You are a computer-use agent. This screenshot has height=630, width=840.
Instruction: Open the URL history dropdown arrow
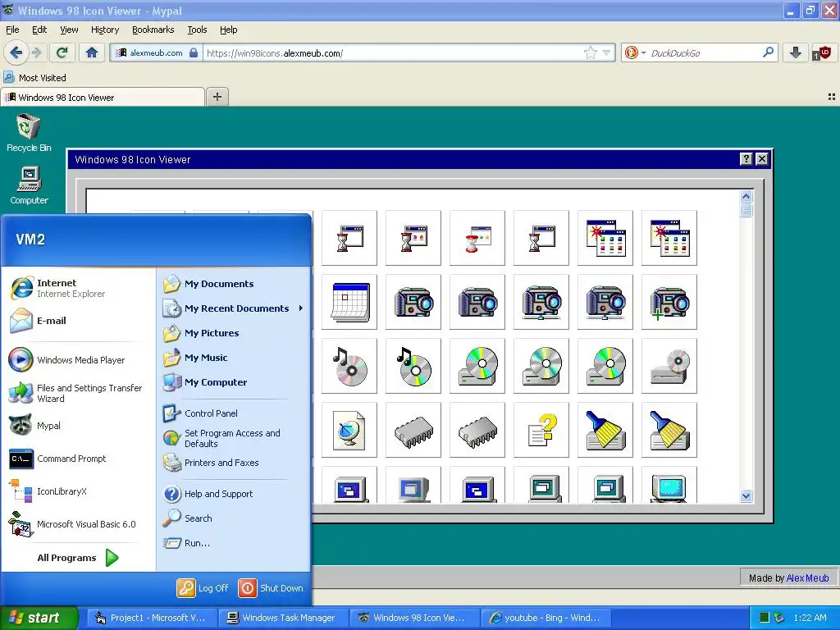pos(606,52)
